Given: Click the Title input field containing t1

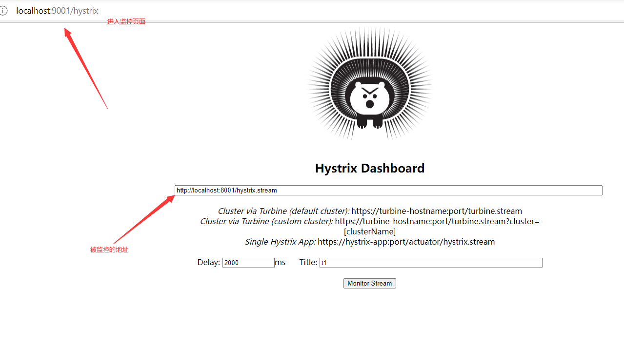Looking at the screenshot, I should 431,263.
